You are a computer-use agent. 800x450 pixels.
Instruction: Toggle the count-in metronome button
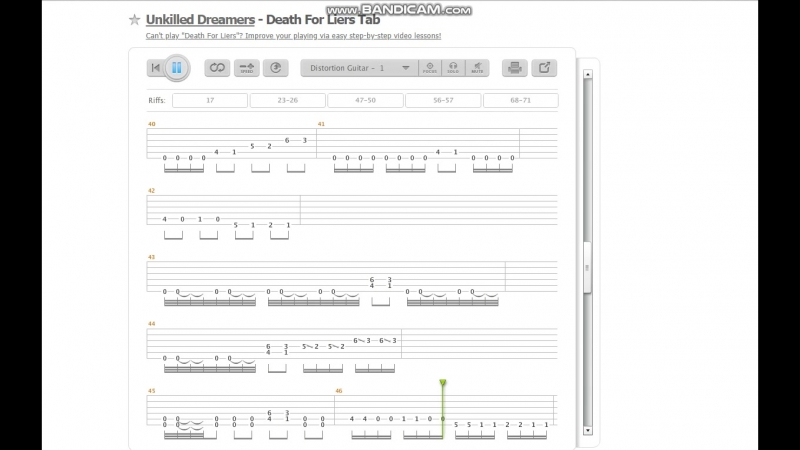click(x=276, y=68)
